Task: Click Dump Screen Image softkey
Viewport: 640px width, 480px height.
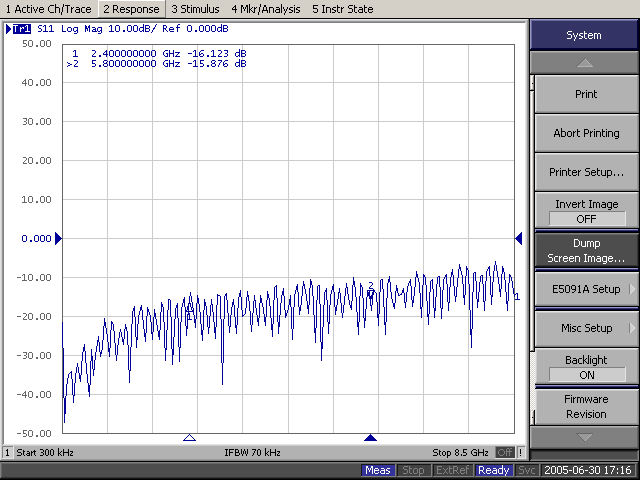Action: (x=587, y=250)
